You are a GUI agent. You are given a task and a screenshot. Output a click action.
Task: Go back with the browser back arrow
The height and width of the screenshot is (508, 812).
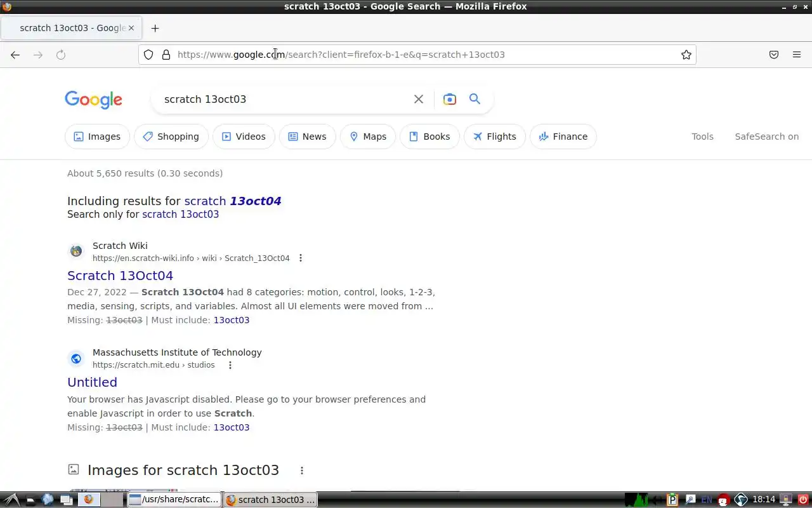15,55
